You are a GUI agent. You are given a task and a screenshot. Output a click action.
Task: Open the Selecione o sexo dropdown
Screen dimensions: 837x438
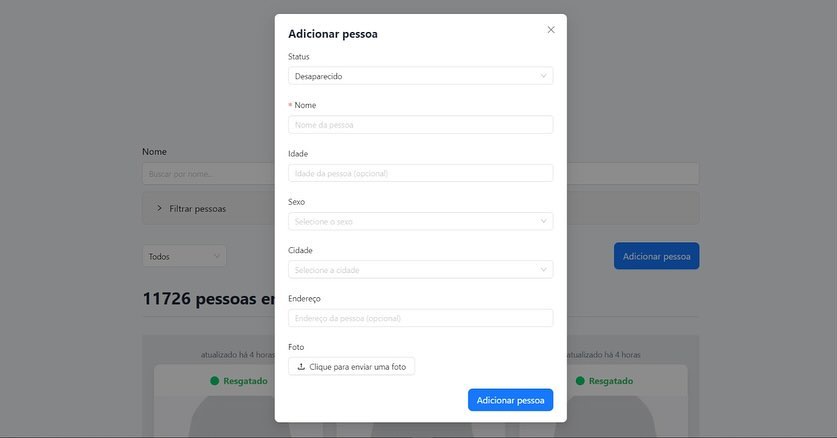[421, 221]
